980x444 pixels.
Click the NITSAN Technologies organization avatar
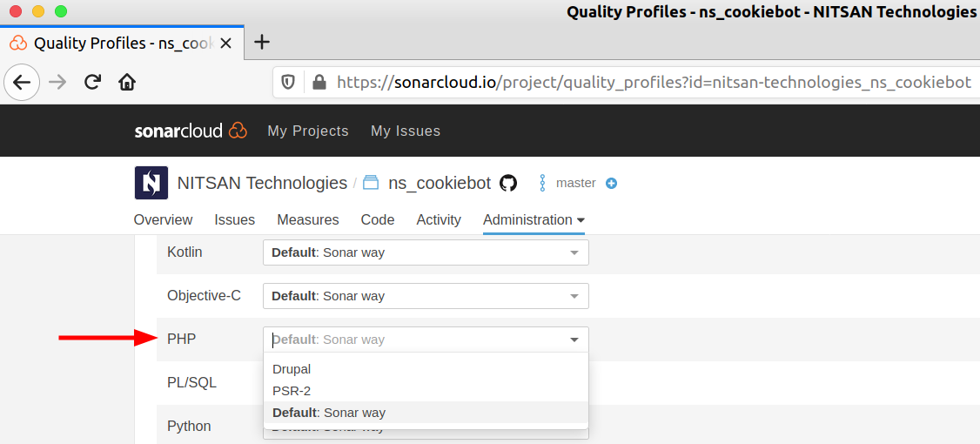[x=151, y=183]
